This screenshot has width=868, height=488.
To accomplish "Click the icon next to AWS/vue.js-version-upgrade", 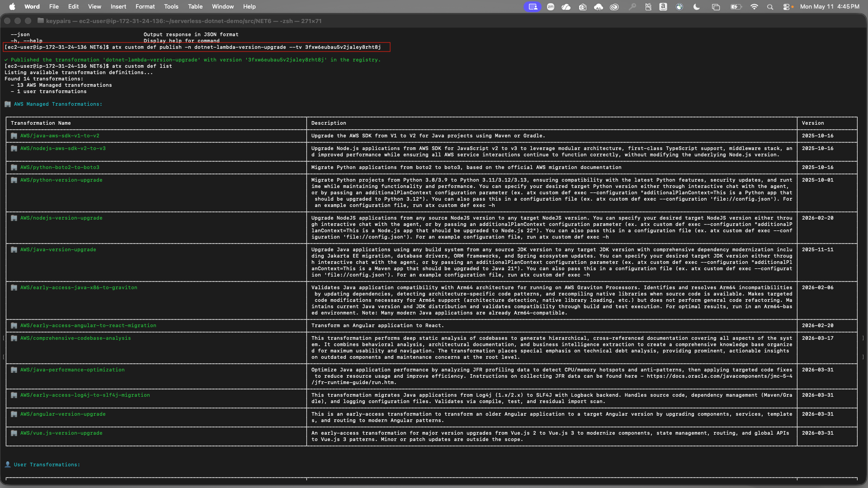I will [x=14, y=433].
